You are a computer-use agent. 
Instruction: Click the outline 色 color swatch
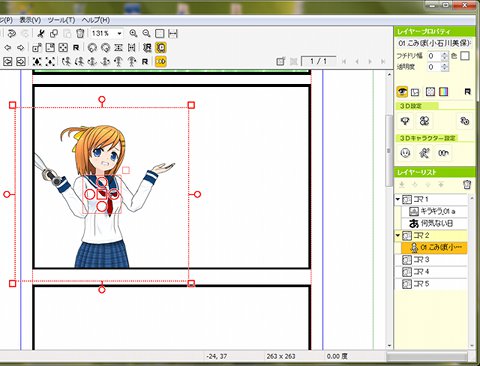(465, 56)
